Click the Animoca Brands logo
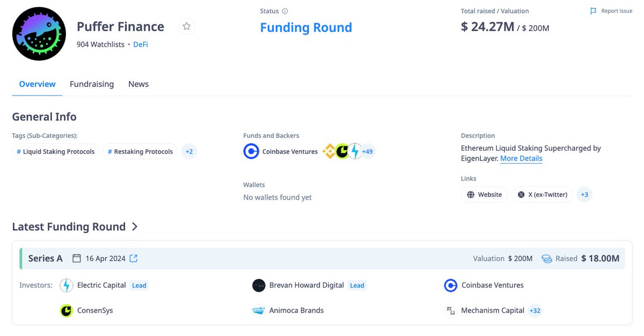Viewport: 644px width, 336px height. [x=259, y=310]
